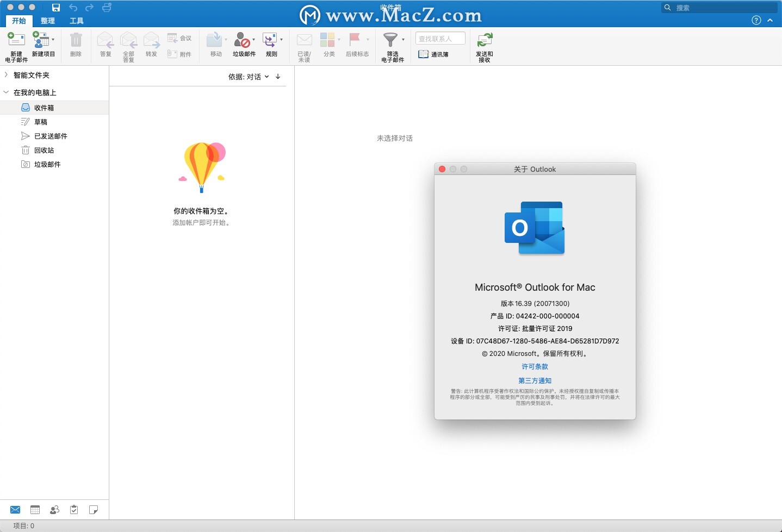Screen dimensions: 782x532
Task: Select the 草稿 folder
Action: pos(54,122)
